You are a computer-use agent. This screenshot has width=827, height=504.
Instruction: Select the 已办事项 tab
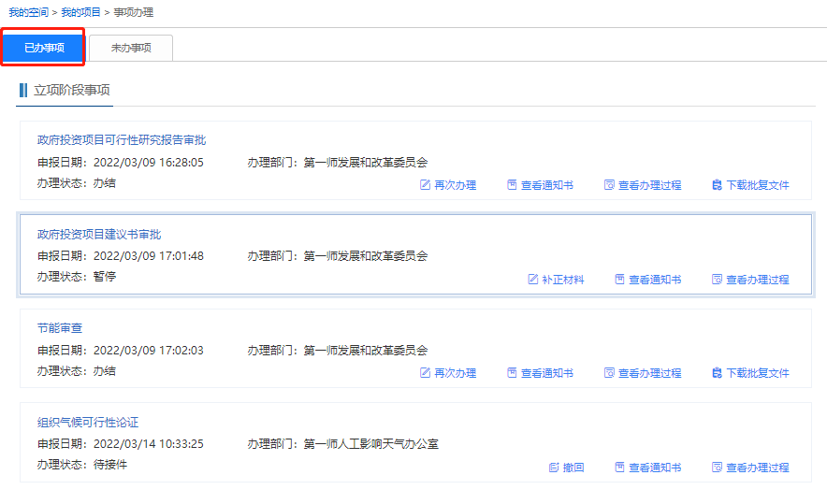pos(44,48)
